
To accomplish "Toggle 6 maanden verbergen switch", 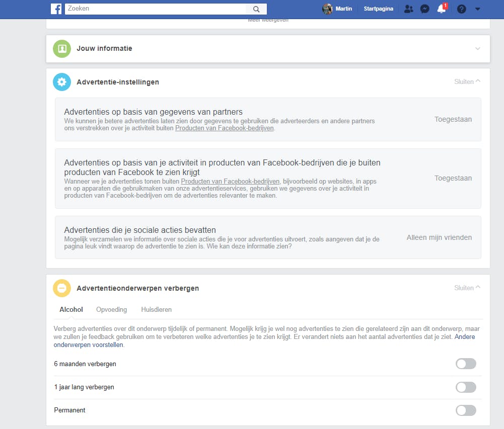I will pyautogui.click(x=466, y=364).
